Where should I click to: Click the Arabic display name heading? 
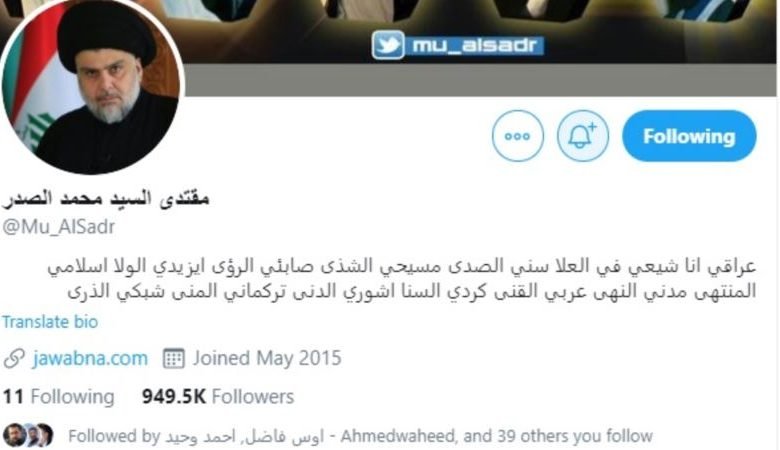[105, 198]
